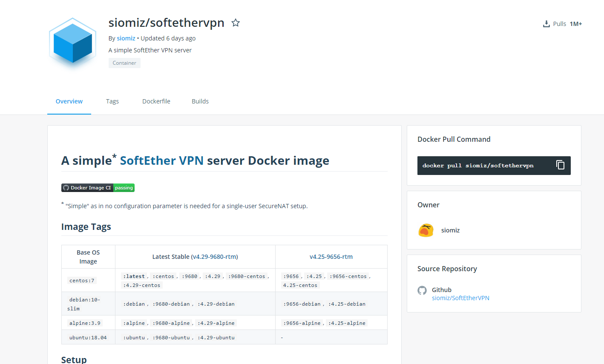Click the :debian tag
The height and width of the screenshot is (364, 604).
point(134,304)
